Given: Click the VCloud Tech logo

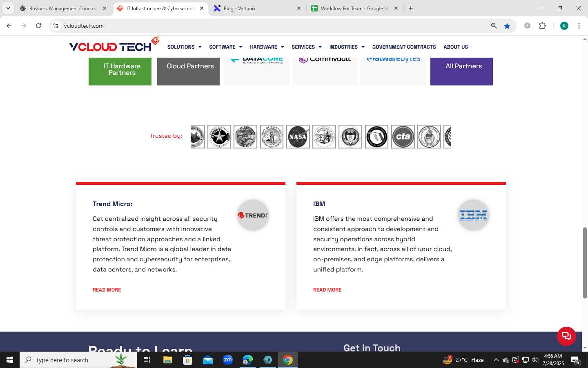Looking at the screenshot, I should pos(114,45).
